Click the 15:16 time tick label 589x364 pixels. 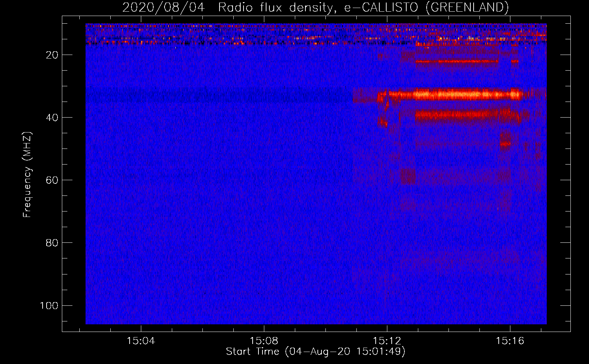[510, 341]
